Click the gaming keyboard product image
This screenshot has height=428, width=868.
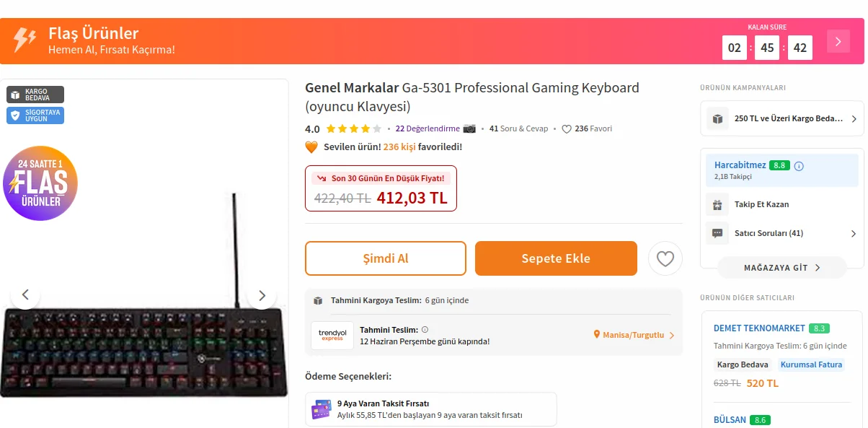(144, 346)
